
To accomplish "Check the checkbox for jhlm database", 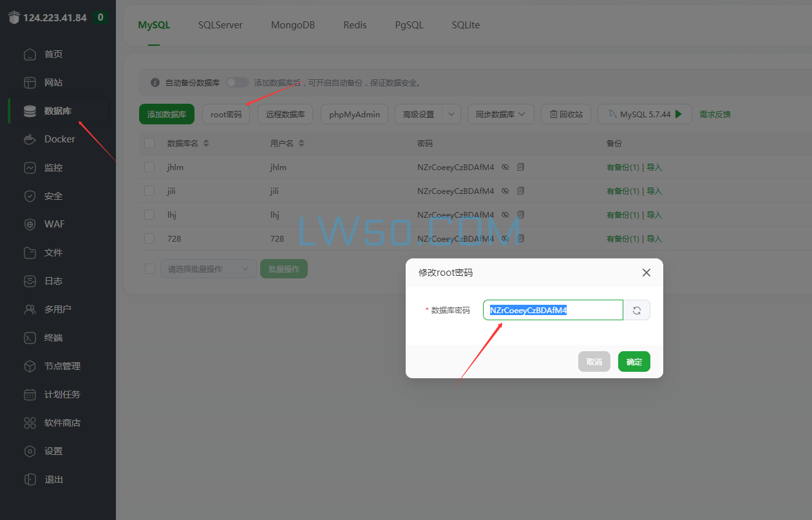I will click(149, 167).
